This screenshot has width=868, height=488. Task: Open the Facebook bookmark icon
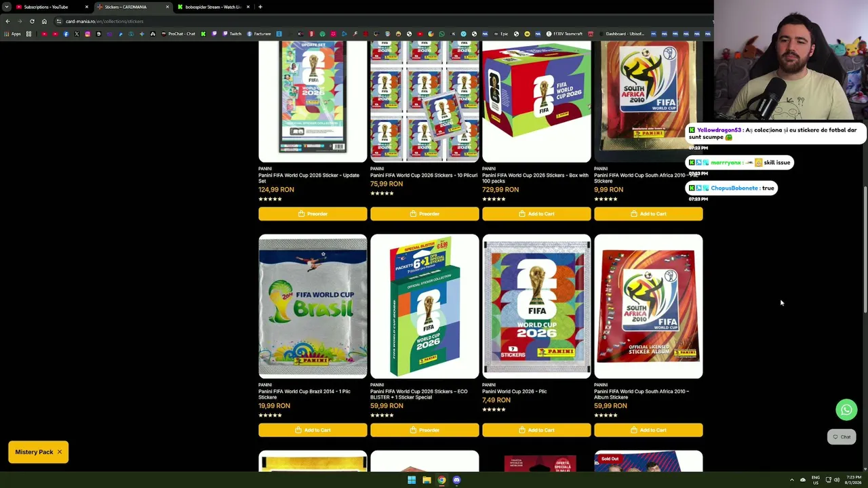point(66,34)
